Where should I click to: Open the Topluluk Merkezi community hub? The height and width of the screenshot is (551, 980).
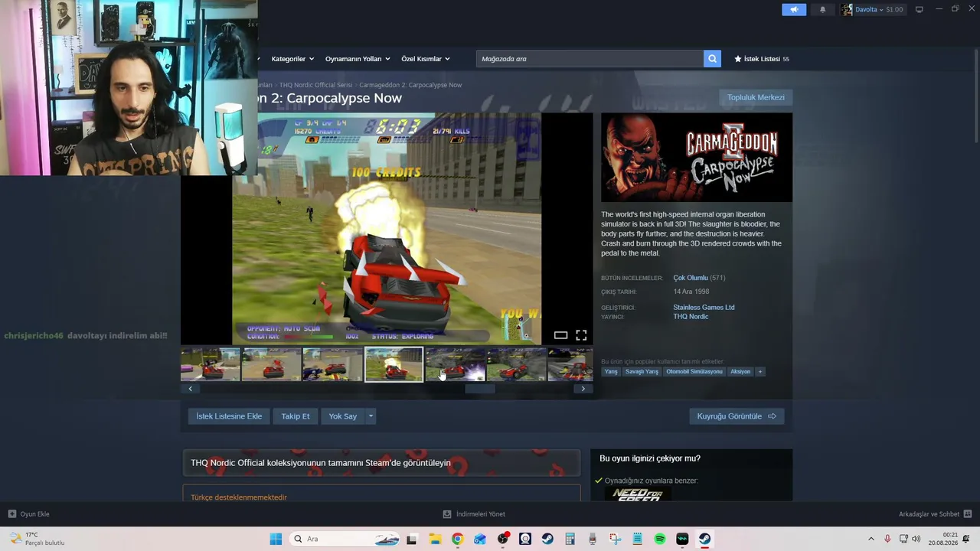tap(756, 98)
